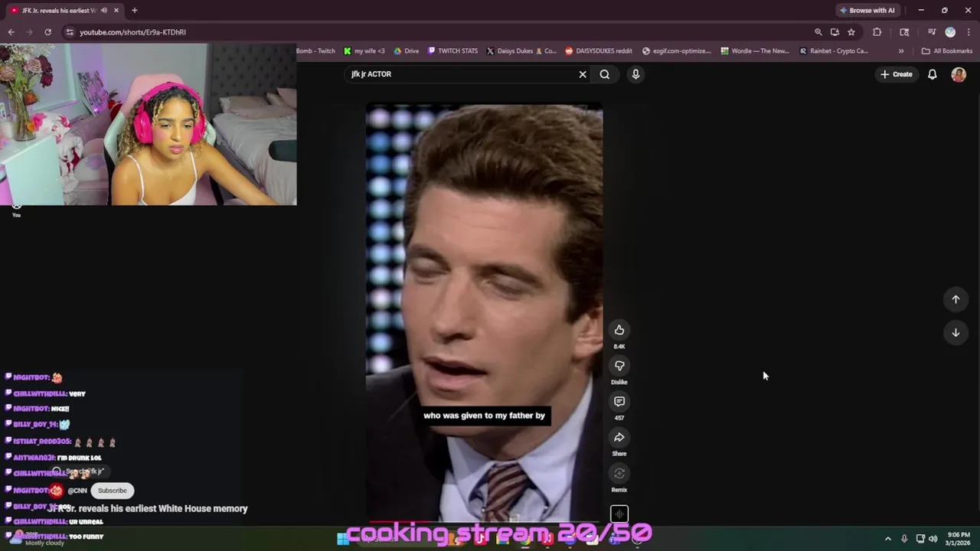The height and width of the screenshot is (551, 980).
Task: Open the 'my wife <3' bookmark
Action: tap(364, 51)
